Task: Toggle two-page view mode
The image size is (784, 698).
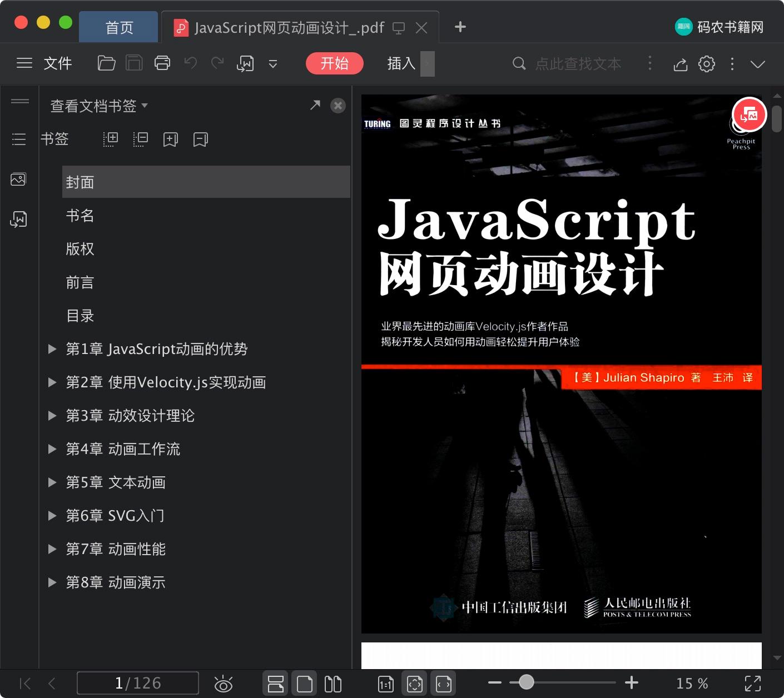Action: point(333,684)
